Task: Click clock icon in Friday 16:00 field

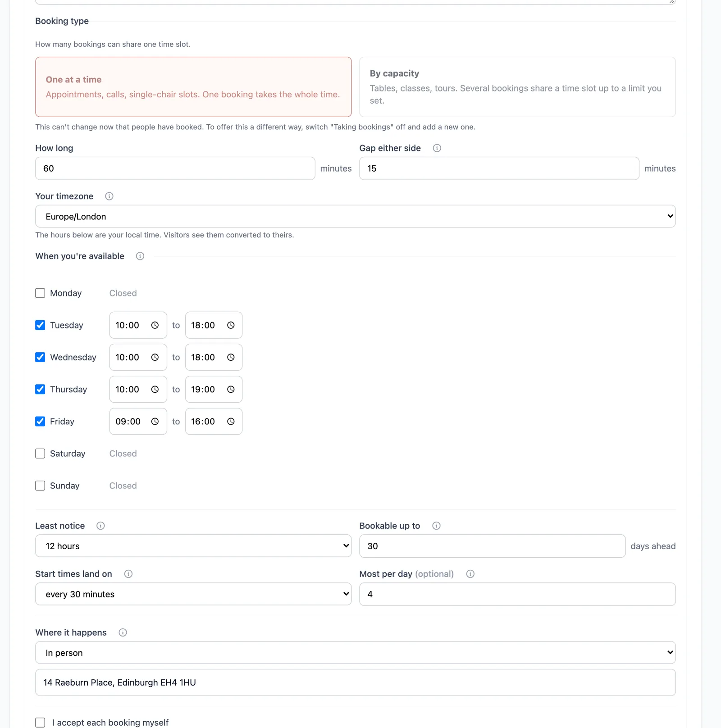Action: pyautogui.click(x=231, y=422)
